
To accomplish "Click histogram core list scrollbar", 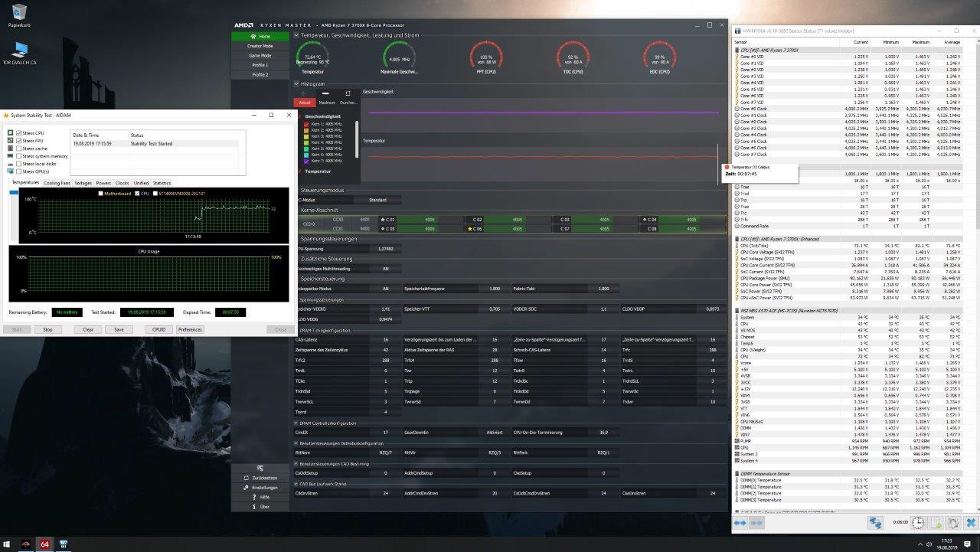I will (x=357, y=138).
